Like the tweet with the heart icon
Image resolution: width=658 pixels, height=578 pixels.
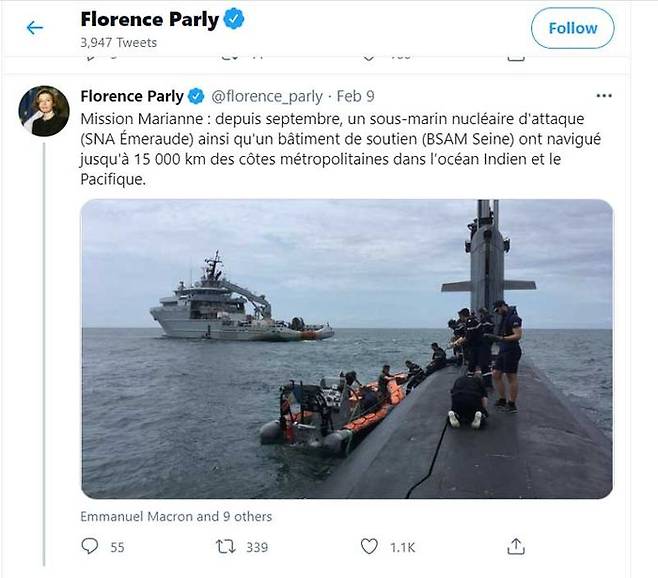coord(369,546)
